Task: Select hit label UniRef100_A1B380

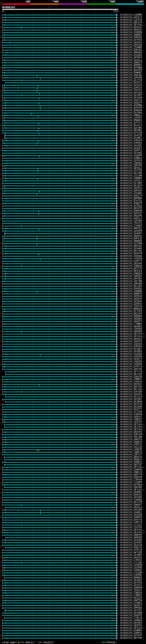Action: click(131, 357)
